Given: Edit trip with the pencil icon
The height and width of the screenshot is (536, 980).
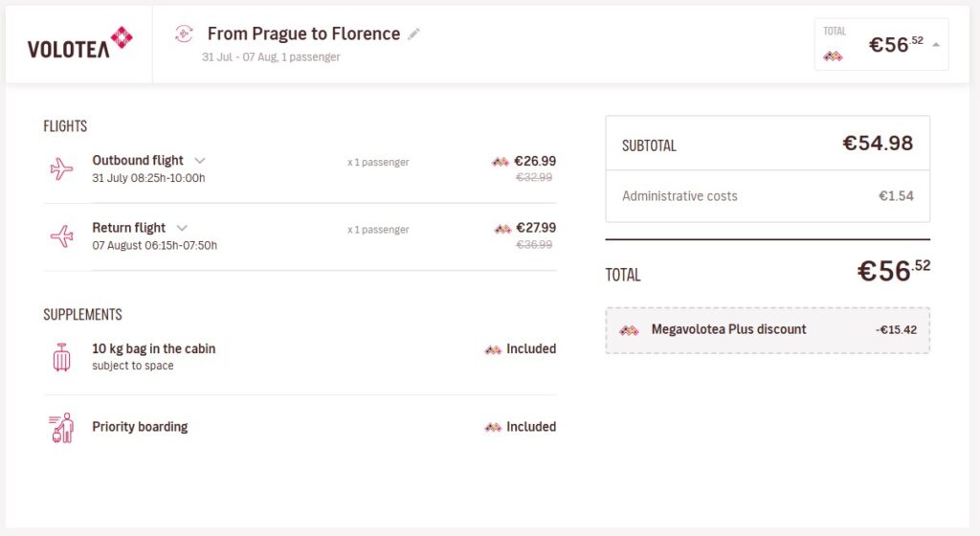Looking at the screenshot, I should (x=413, y=34).
